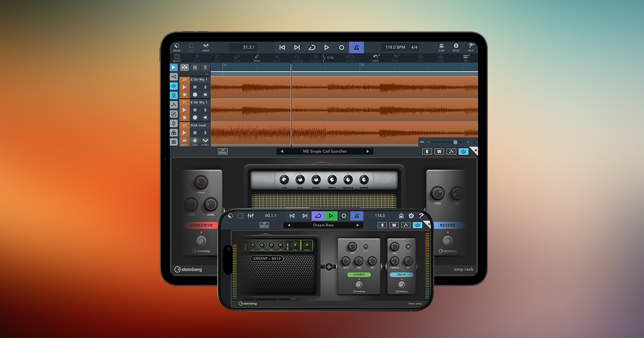The image size is (644, 338).
Task: Open the Select tool menu
Action: [x=177, y=57]
